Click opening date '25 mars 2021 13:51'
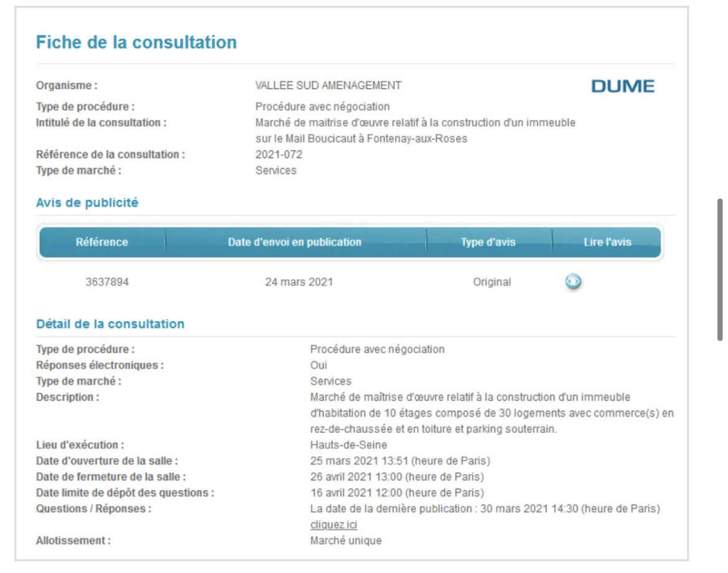The image size is (728, 573). point(360,461)
